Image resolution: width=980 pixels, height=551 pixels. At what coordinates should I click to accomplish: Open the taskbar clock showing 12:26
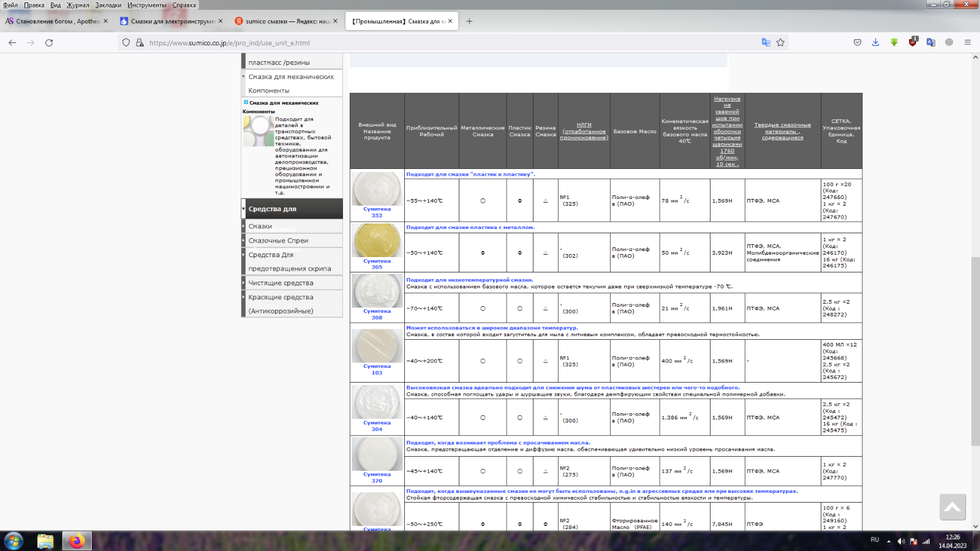[952, 541]
